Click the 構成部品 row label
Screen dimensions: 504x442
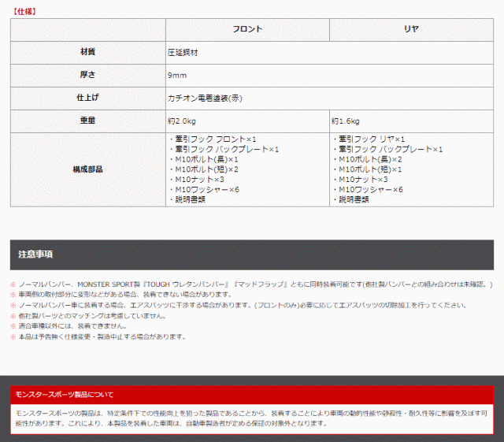coord(87,169)
